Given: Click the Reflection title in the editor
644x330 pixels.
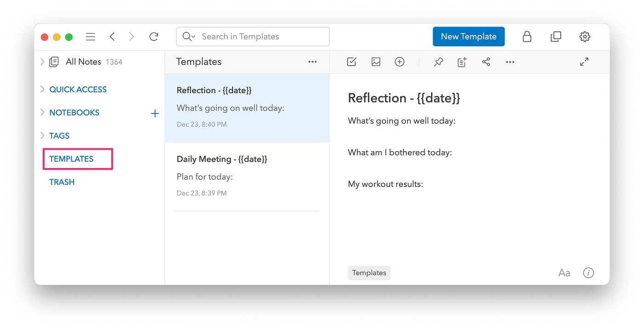Looking at the screenshot, I should point(404,98).
